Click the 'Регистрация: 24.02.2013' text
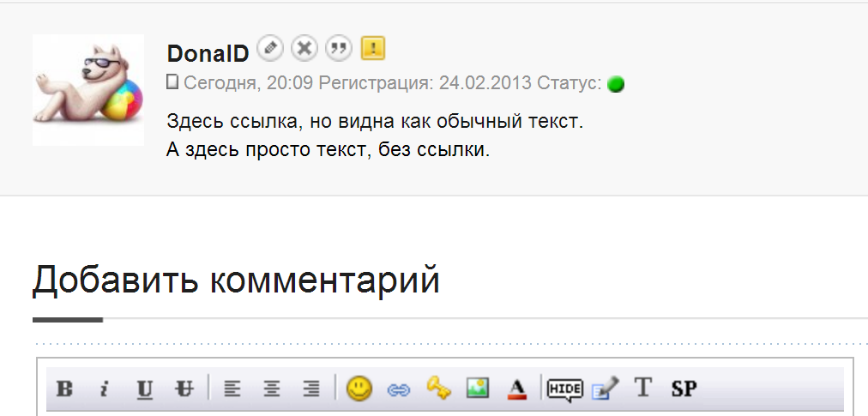868x416 pixels. coord(425,84)
